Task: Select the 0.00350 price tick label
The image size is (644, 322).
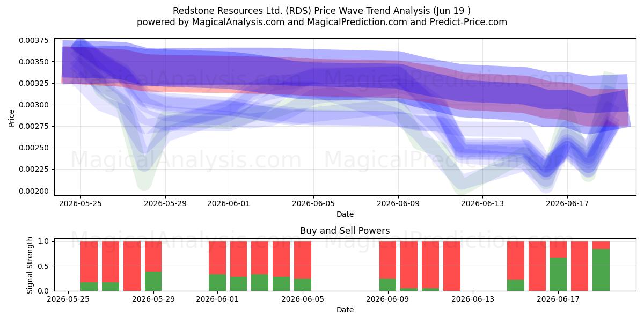Action: pyautogui.click(x=33, y=62)
